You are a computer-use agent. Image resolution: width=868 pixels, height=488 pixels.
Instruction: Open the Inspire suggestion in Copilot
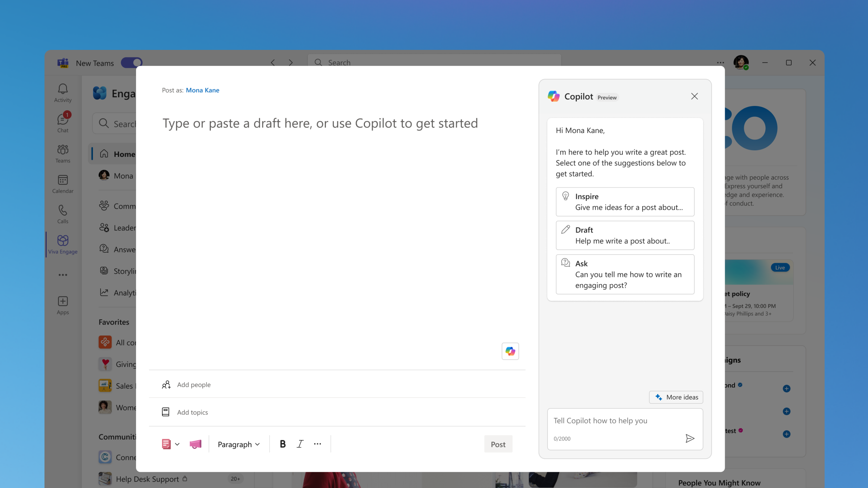(x=625, y=201)
